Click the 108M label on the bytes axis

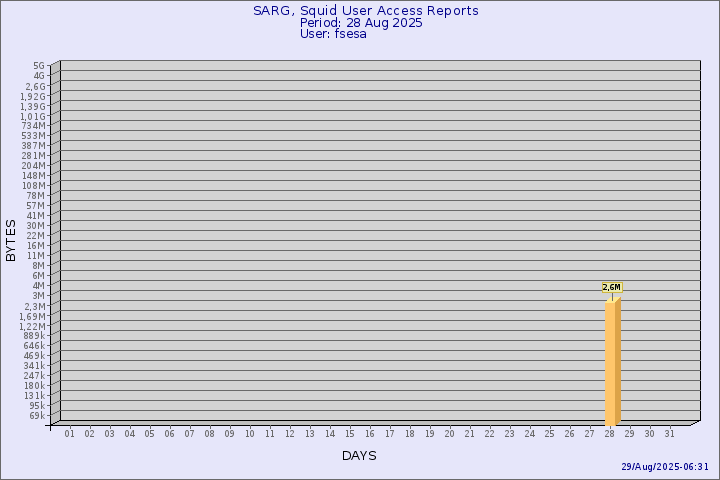point(34,186)
